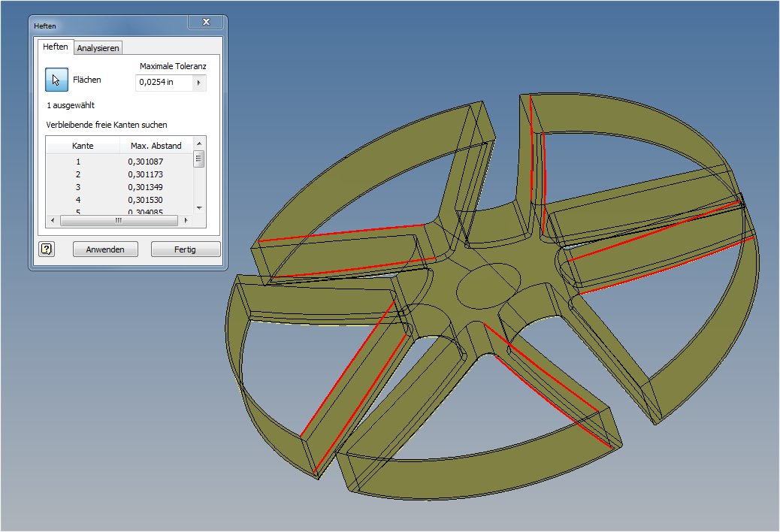
Task: Select the Heften tab
Action: (x=55, y=47)
